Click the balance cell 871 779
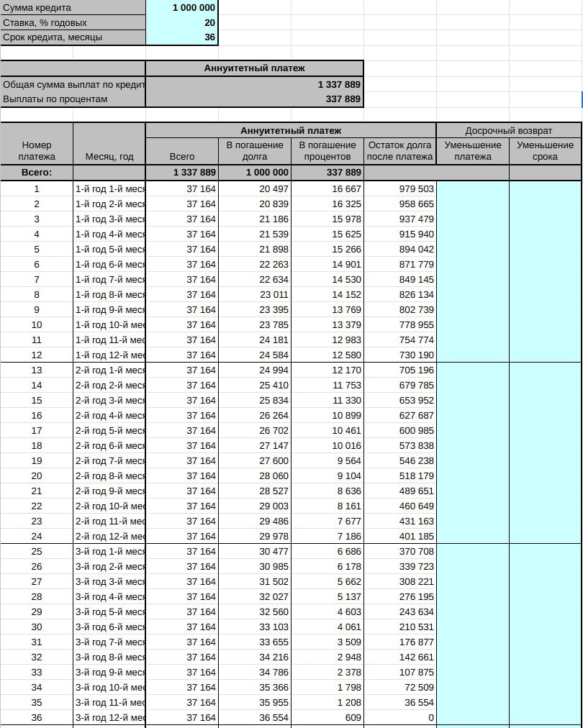This screenshot has width=583, height=728. (x=399, y=264)
